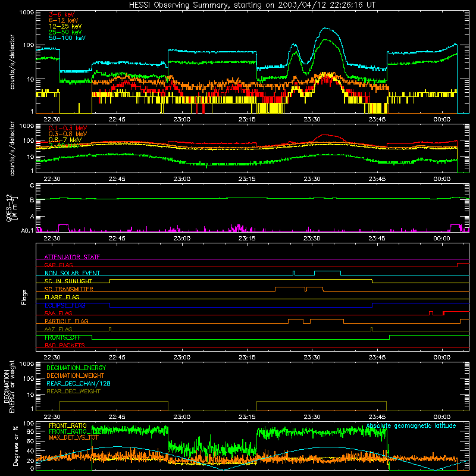This screenshot has width=476, height=476.
Task: Click the 0.3-0.8 MeV legend label
Action: 68,134
